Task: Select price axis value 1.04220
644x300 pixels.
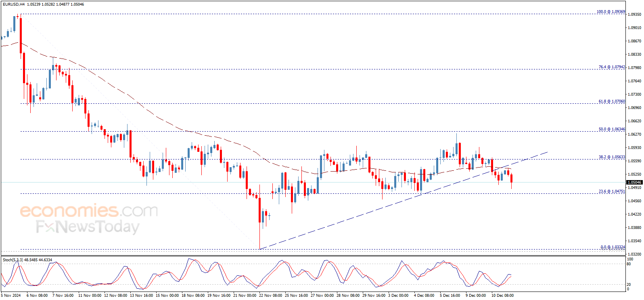Action: click(x=635, y=214)
